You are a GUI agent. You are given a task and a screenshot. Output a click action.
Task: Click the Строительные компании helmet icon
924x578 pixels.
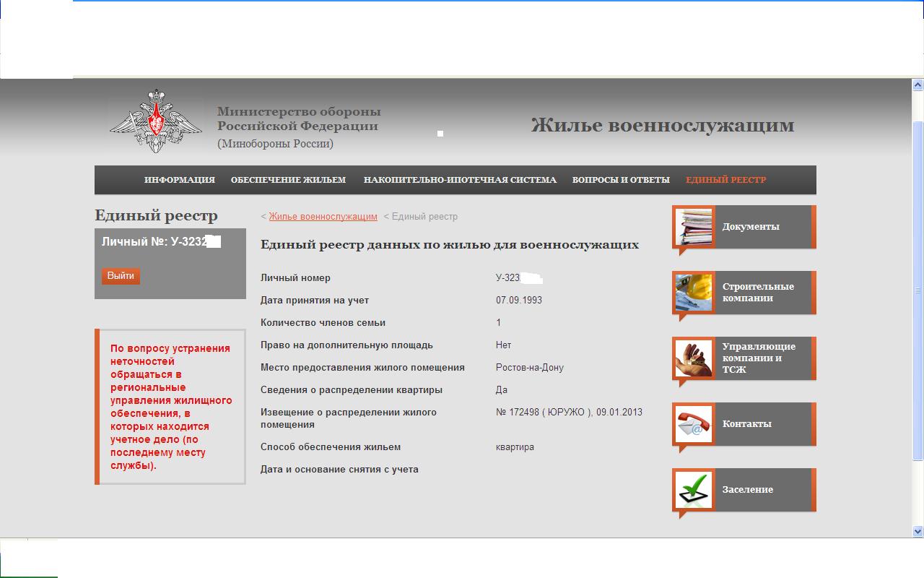click(694, 293)
